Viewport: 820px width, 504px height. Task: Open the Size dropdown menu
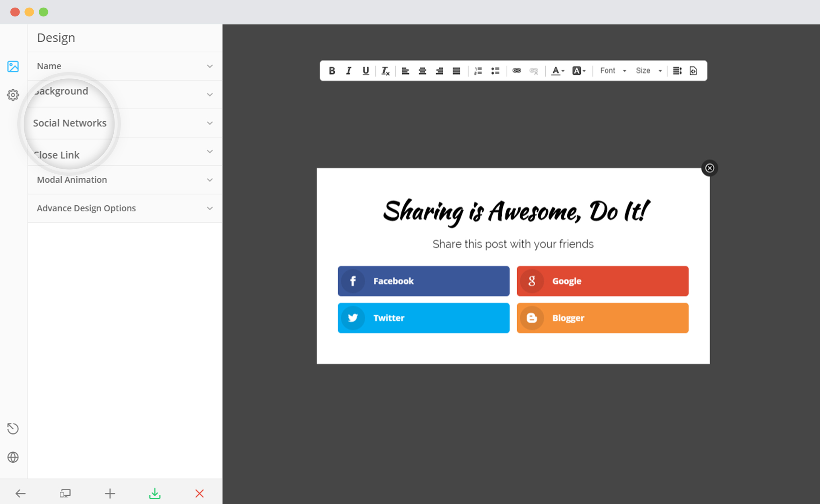tap(649, 70)
